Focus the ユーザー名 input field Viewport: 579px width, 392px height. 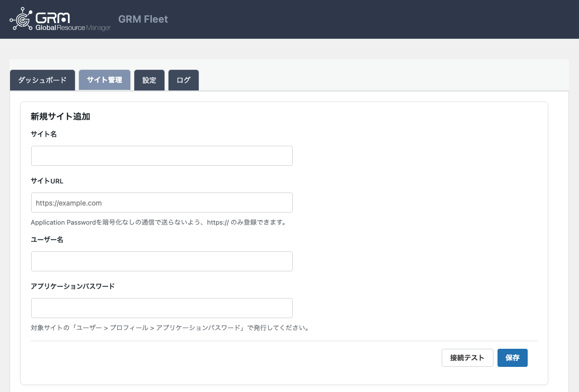point(162,261)
